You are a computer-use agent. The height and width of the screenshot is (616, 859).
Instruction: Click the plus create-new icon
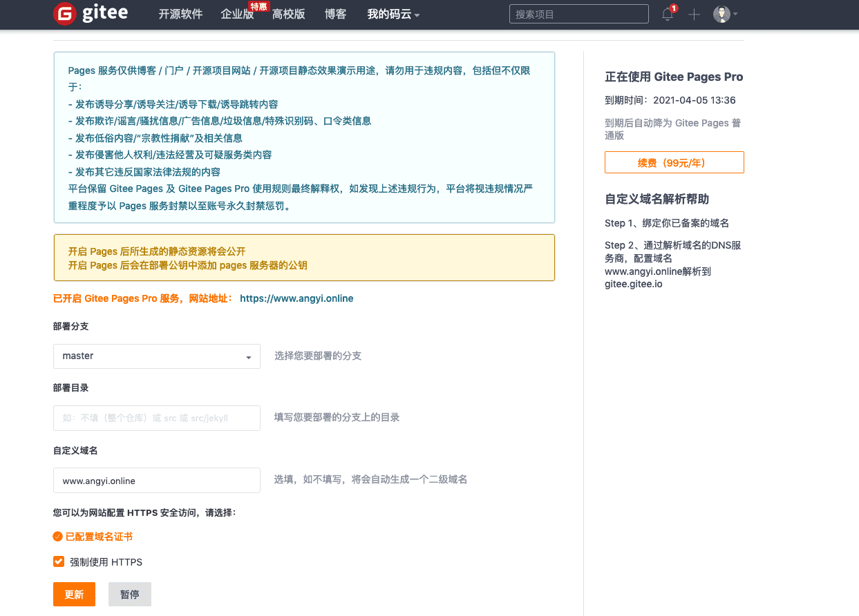695,15
